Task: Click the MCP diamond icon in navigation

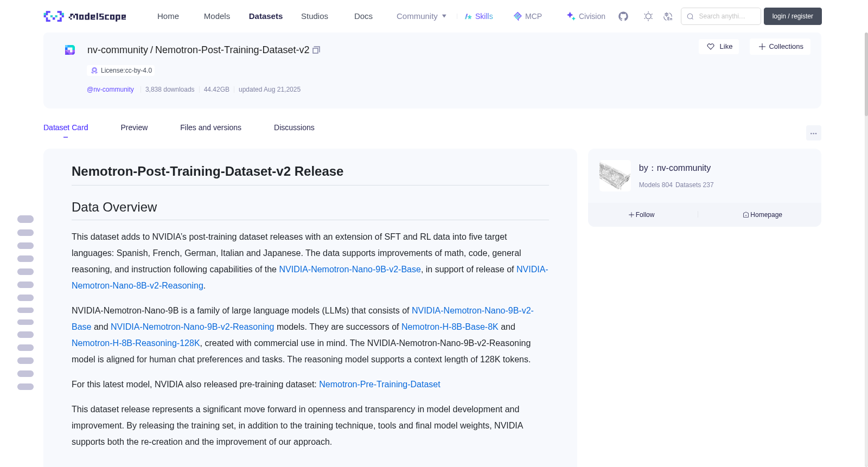Action: (518, 16)
